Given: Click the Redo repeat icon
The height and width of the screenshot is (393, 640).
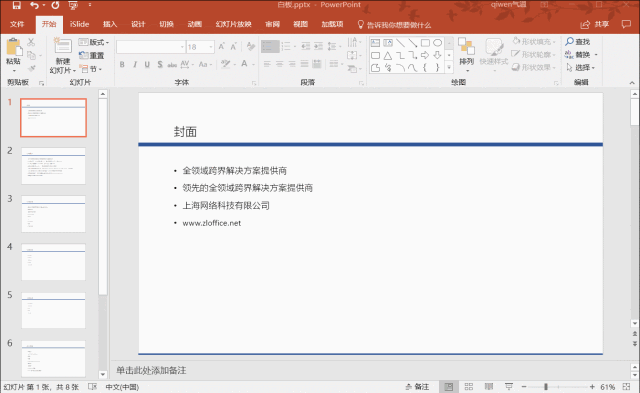Looking at the screenshot, I should click(x=55, y=5).
